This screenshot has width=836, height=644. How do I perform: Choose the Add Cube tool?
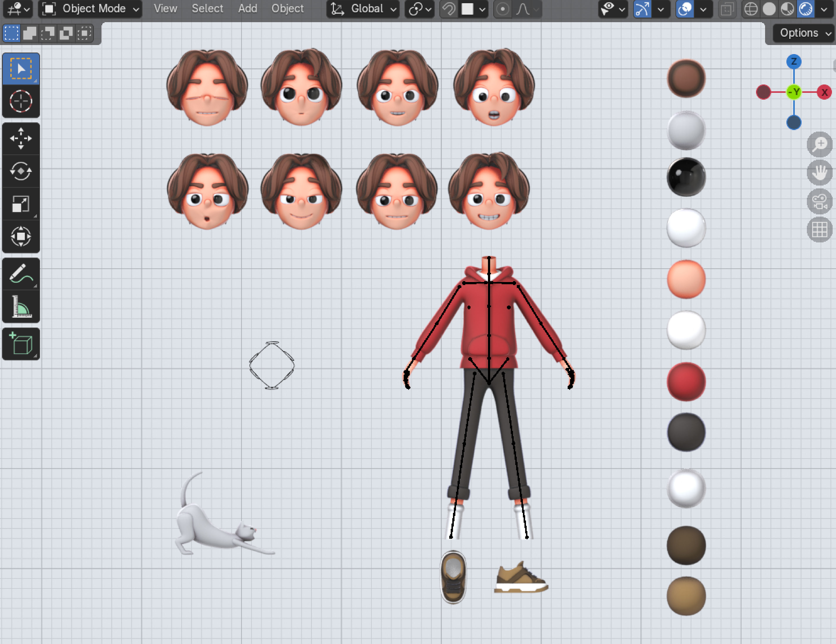pos(21,343)
